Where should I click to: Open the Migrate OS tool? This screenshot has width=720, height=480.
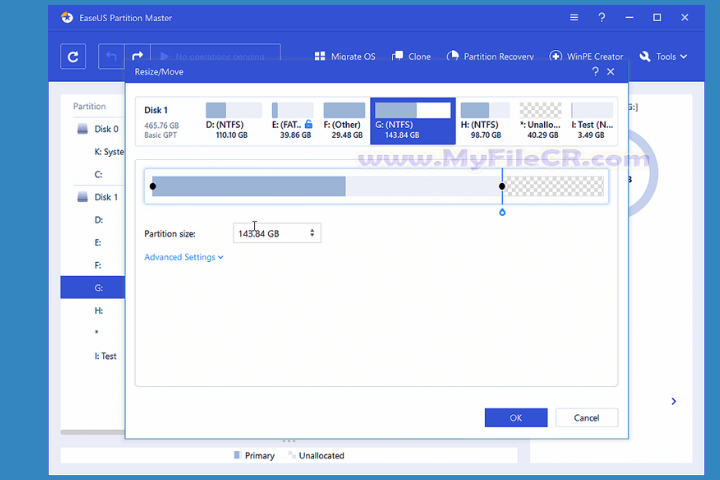(345, 56)
